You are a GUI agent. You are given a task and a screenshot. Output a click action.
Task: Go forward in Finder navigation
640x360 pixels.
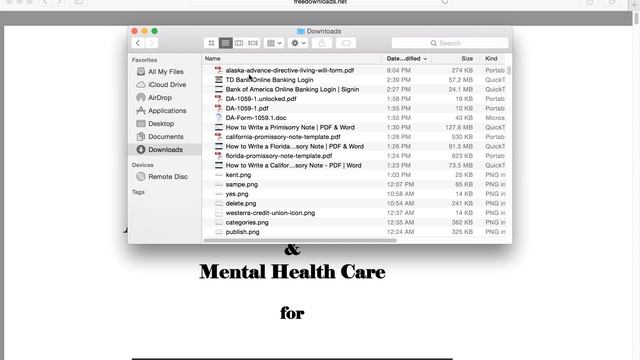pos(151,43)
